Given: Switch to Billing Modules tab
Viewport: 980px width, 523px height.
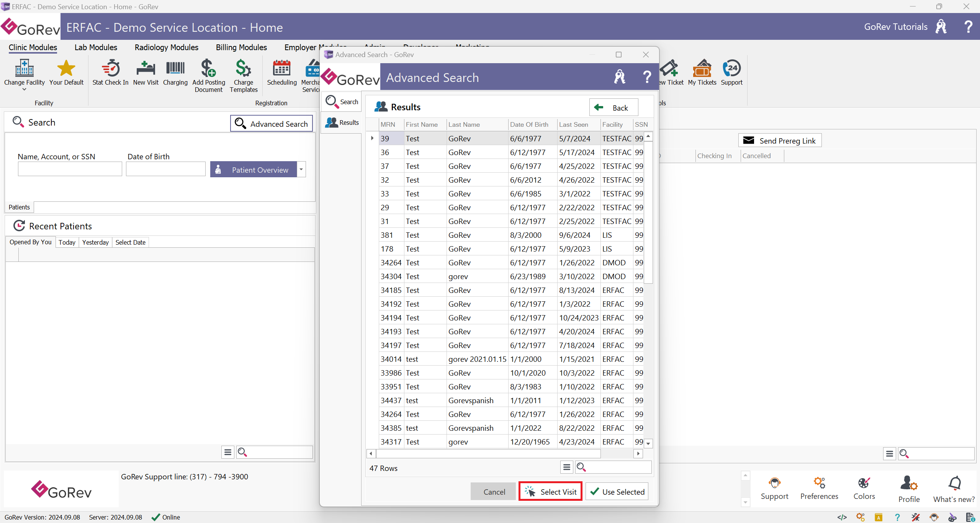Looking at the screenshot, I should coord(241,47).
